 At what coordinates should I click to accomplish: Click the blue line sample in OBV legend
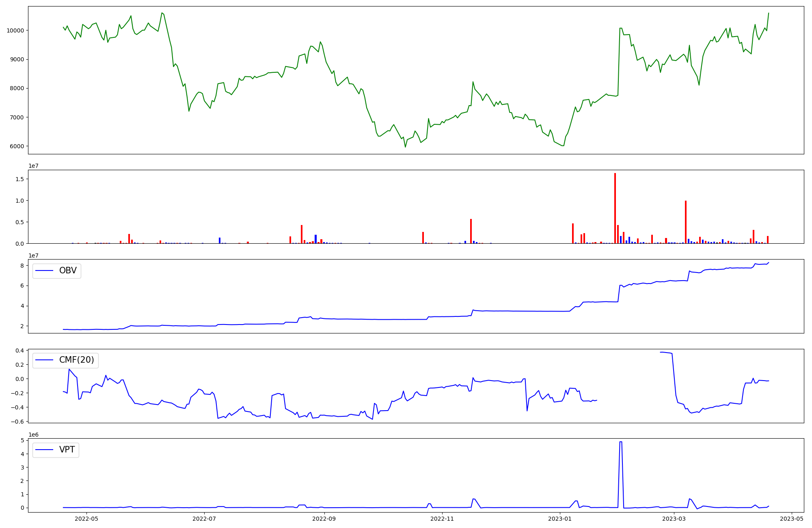pyautogui.click(x=45, y=271)
